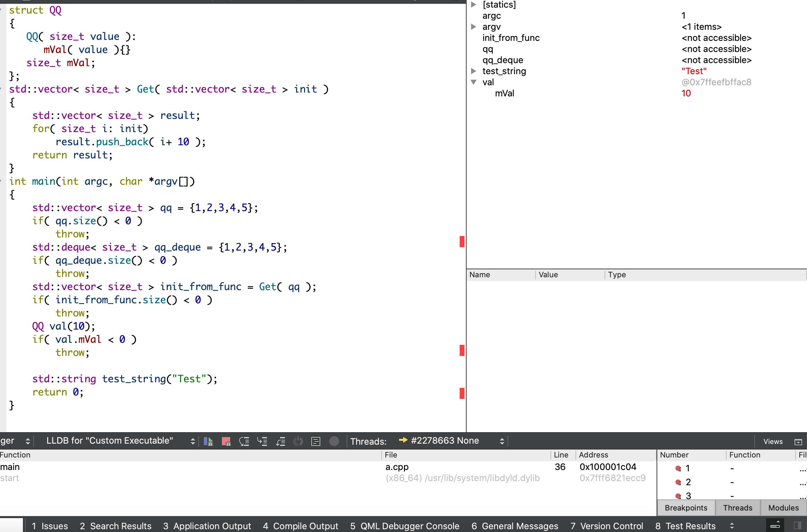Open the 8 Test Results pane

[x=685, y=526]
